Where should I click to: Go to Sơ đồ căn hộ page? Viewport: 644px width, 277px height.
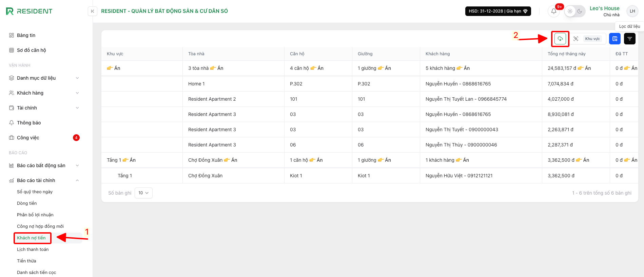pyautogui.click(x=31, y=50)
